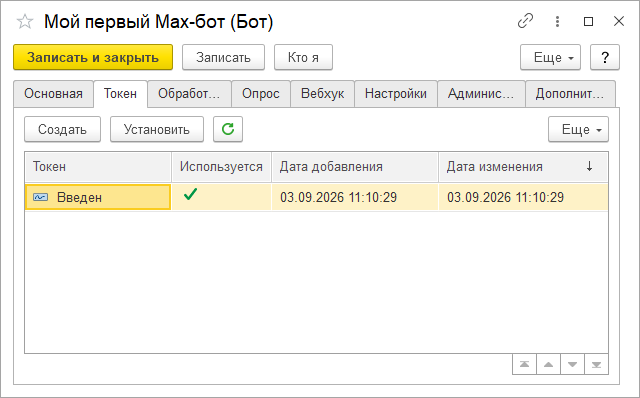This screenshot has height=398, width=640.
Task: Sort by the Токен column header
Action: pos(98,167)
